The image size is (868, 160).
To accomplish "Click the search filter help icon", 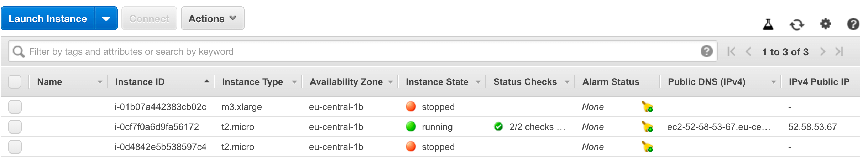I will pyautogui.click(x=706, y=51).
